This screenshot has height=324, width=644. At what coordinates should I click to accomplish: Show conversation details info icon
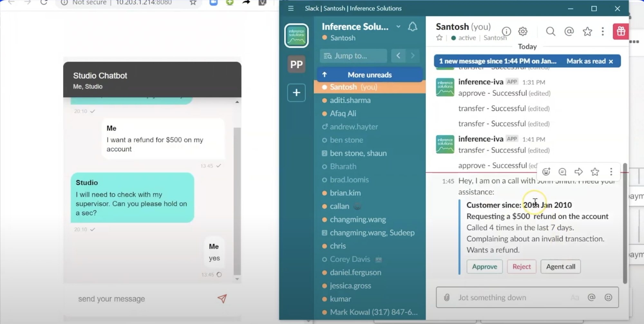[x=506, y=31]
